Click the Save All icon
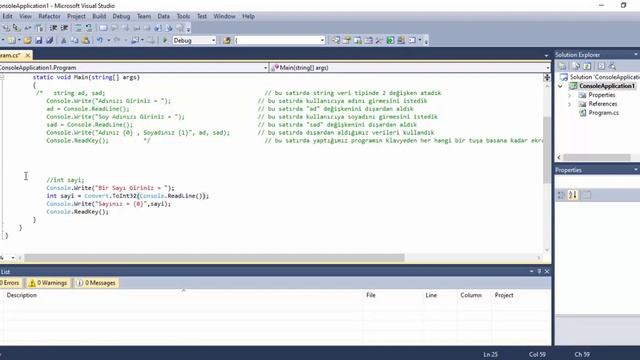640x360 pixels. 49,40
